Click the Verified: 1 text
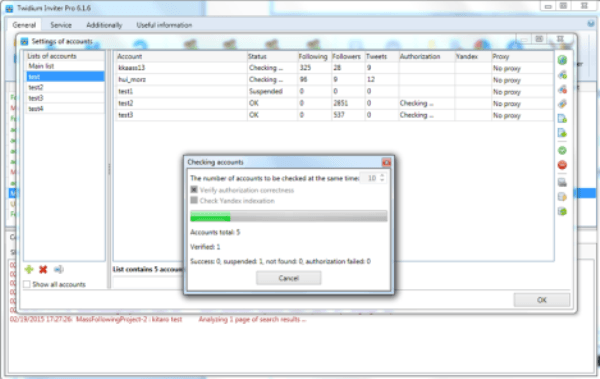The image size is (600, 379). (205, 247)
